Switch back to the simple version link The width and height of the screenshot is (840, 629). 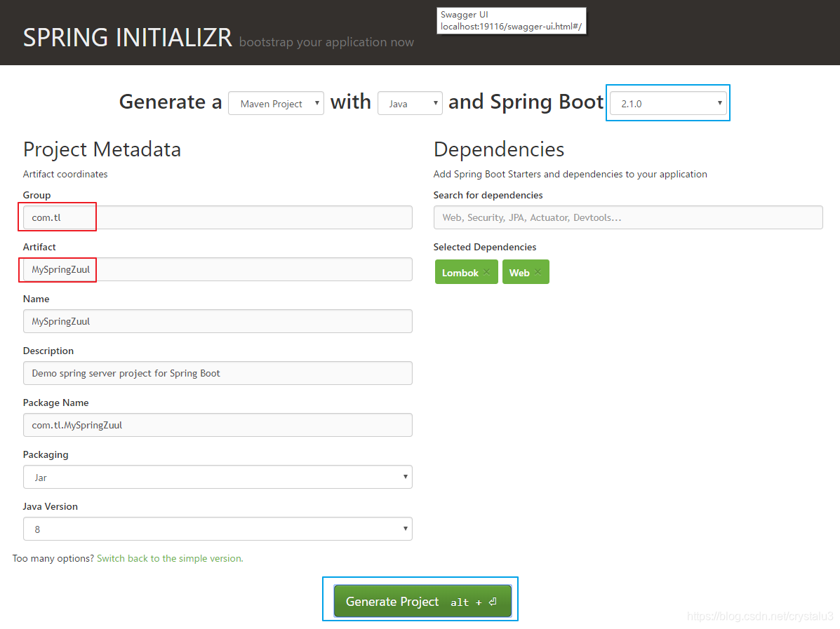[x=170, y=558]
